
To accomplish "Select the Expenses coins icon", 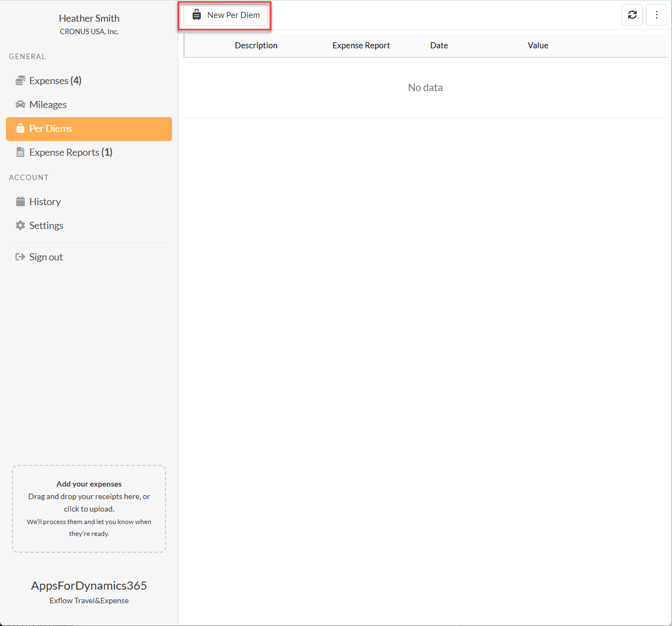I will pos(20,81).
